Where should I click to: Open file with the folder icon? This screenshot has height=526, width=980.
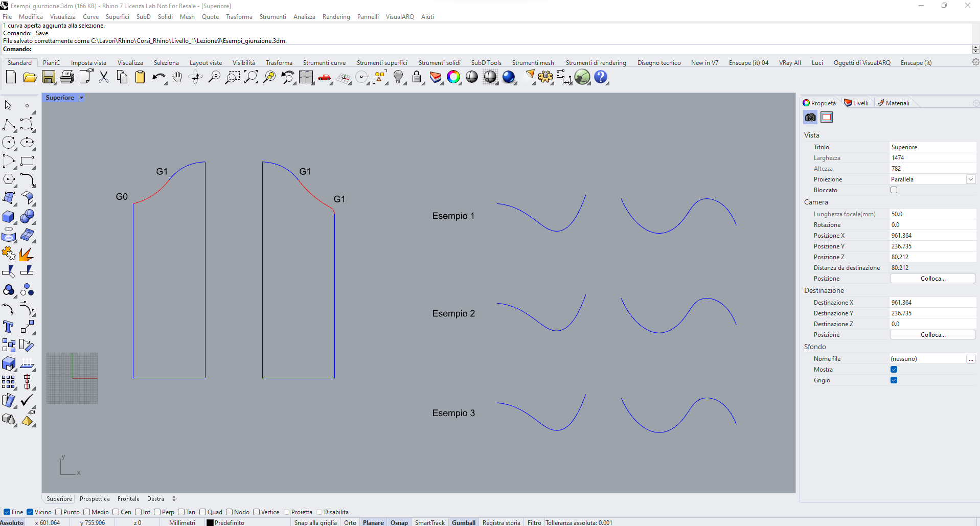[30, 77]
